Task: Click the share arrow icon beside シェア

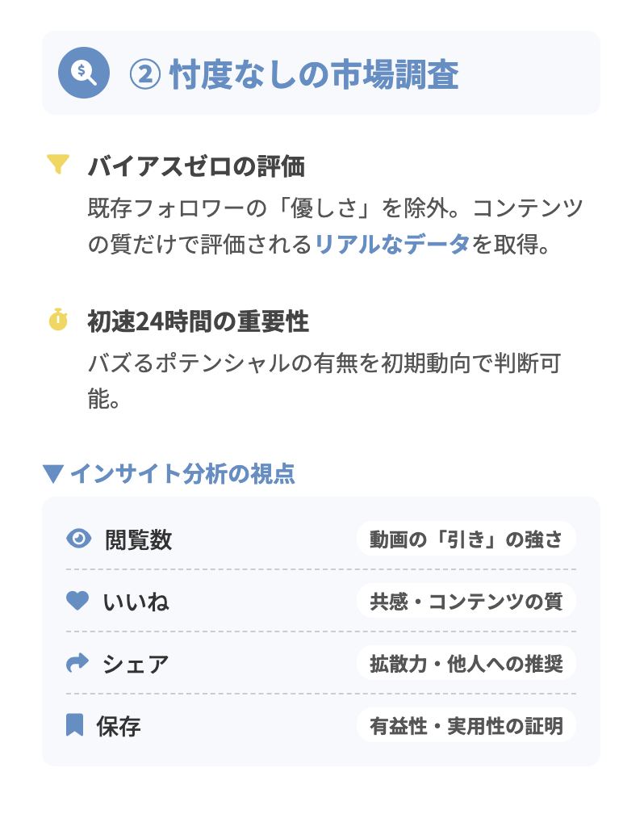Action: click(x=77, y=663)
